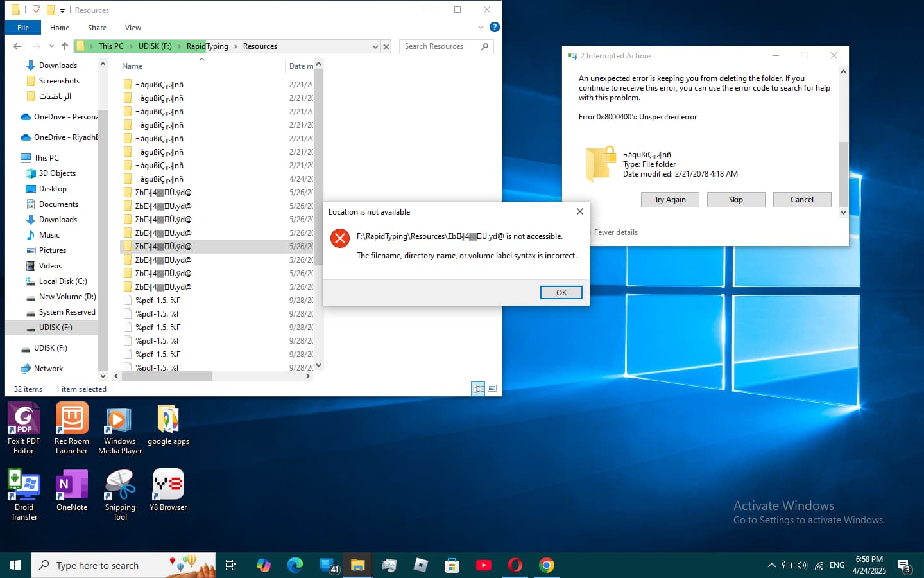Image resolution: width=924 pixels, height=578 pixels.
Task: Open the Roblox icon on the taskbar
Action: [421, 565]
